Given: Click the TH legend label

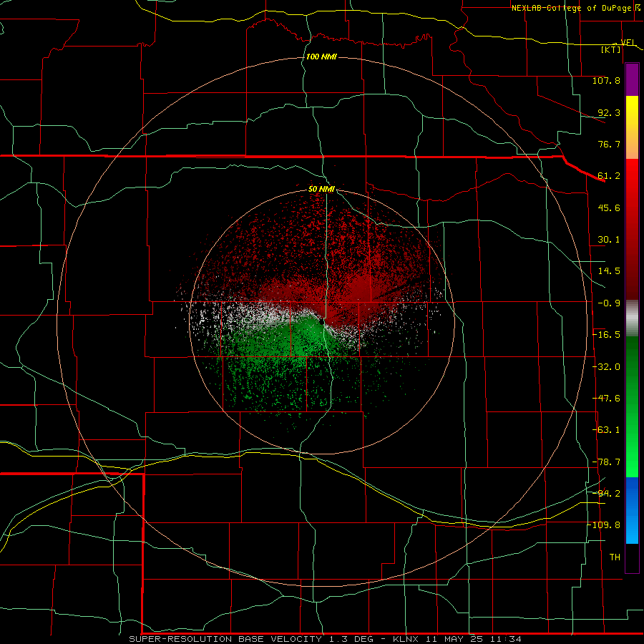Looking at the screenshot, I should [x=615, y=557].
